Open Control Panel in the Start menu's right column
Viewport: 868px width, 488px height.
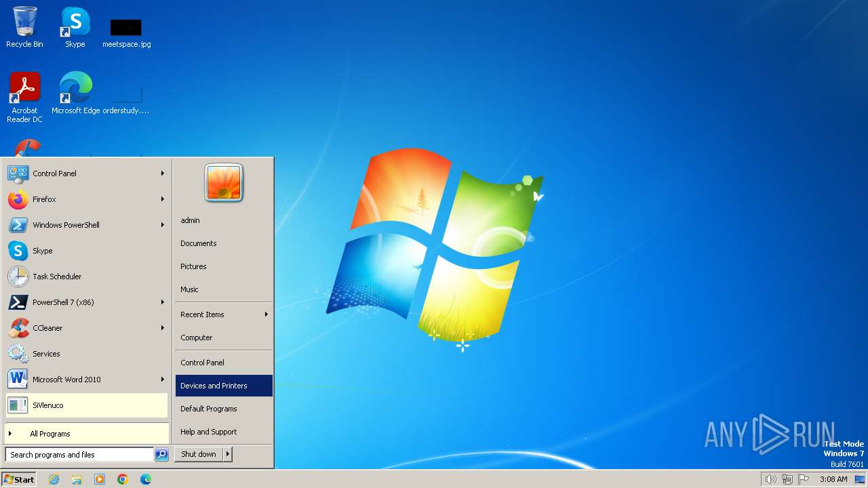point(224,363)
